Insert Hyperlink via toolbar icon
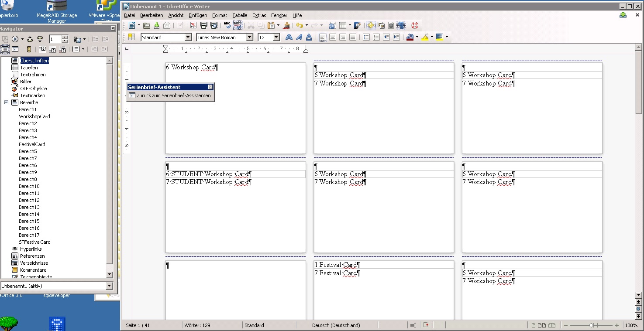Image resolution: width=644 pixels, height=331 pixels. point(332,25)
